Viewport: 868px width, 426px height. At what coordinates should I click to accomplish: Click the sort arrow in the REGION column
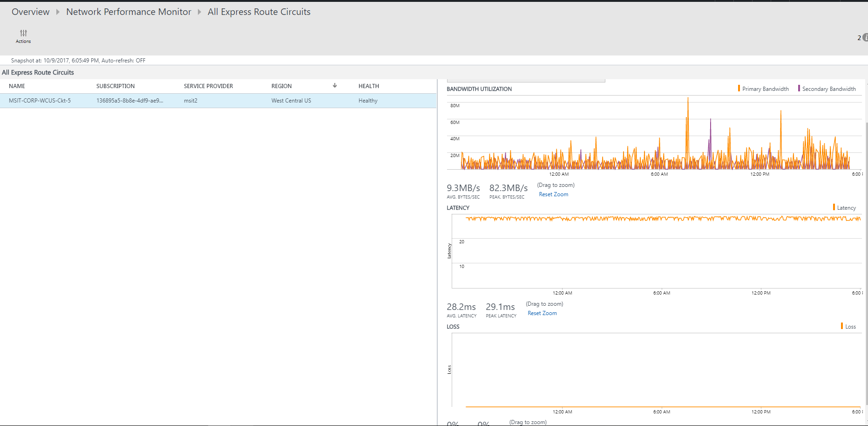(334, 86)
